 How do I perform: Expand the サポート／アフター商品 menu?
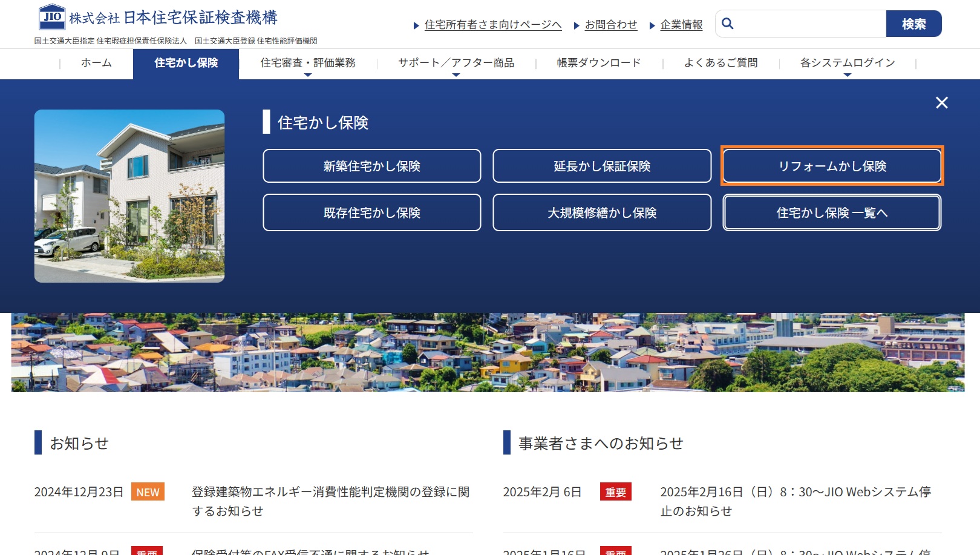[456, 63]
